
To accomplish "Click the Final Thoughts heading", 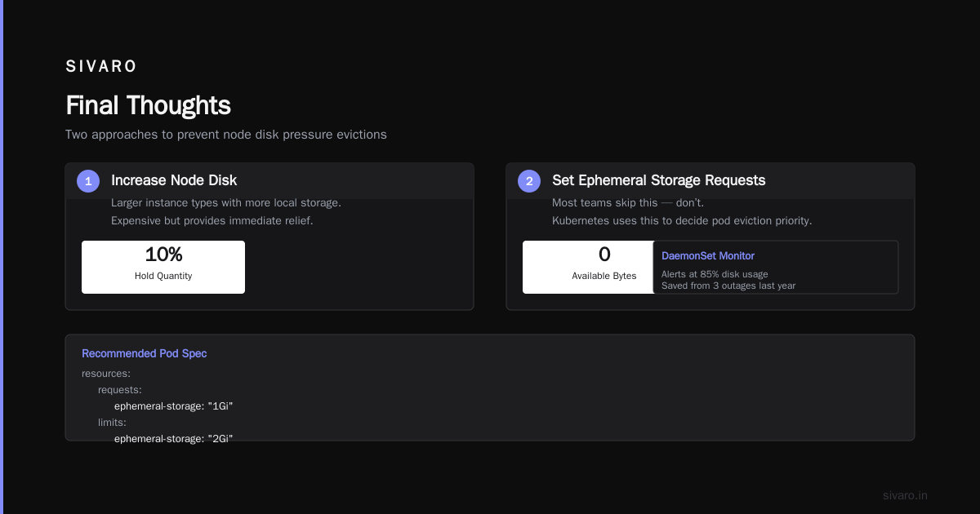I will click(148, 105).
